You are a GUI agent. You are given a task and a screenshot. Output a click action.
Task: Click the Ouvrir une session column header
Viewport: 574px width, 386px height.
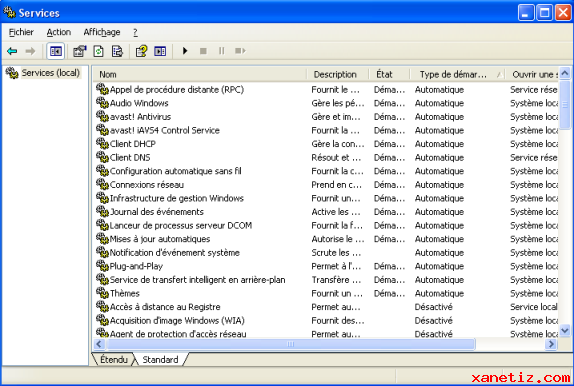click(533, 74)
